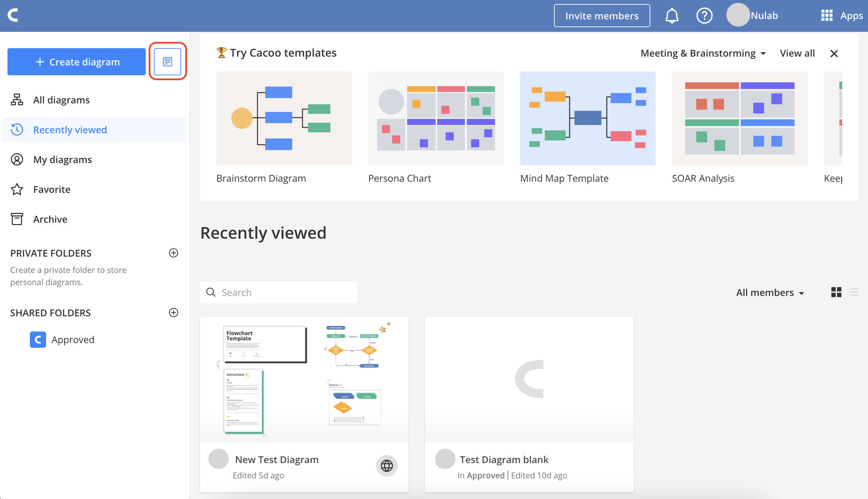Click the search magnifier icon

(211, 292)
